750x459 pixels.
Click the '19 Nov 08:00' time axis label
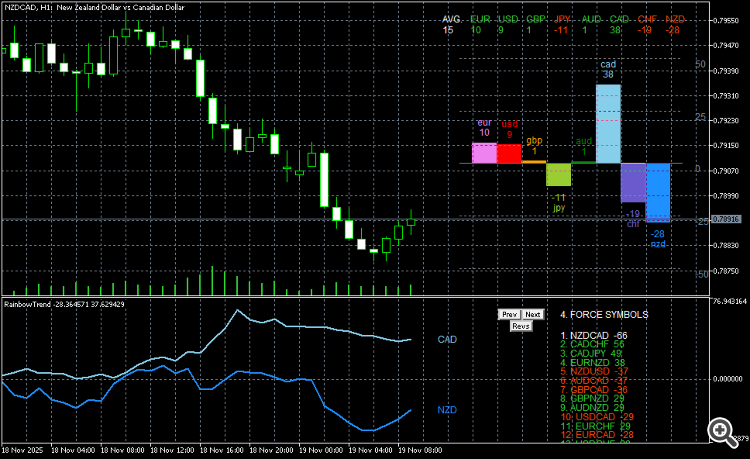(x=420, y=450)
